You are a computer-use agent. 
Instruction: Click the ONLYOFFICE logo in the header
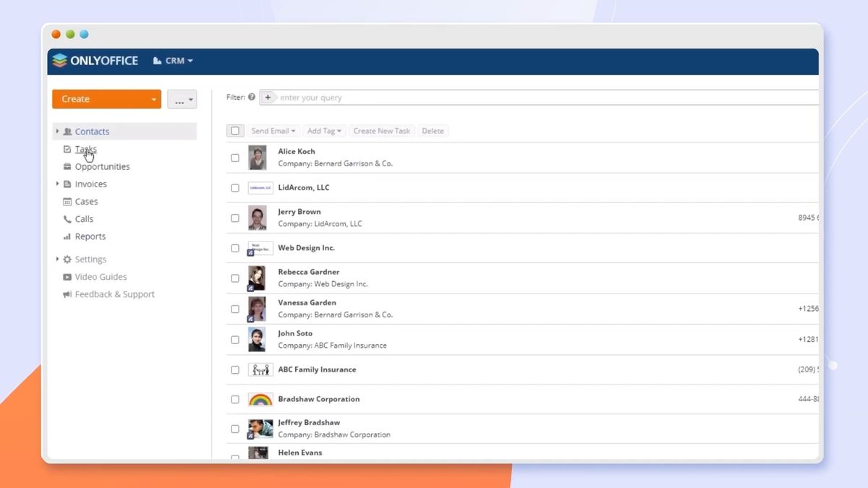95,61
